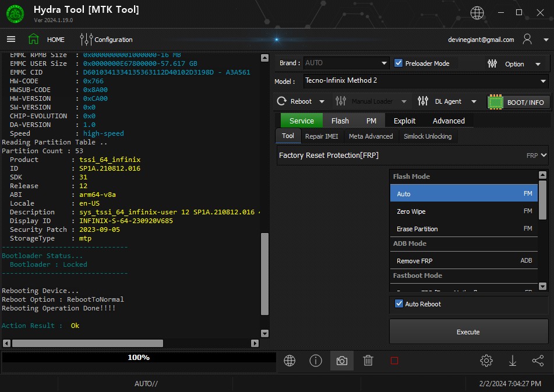Select Erase Partition option
The image size is (554, 392).
click(x=464, y=228)
